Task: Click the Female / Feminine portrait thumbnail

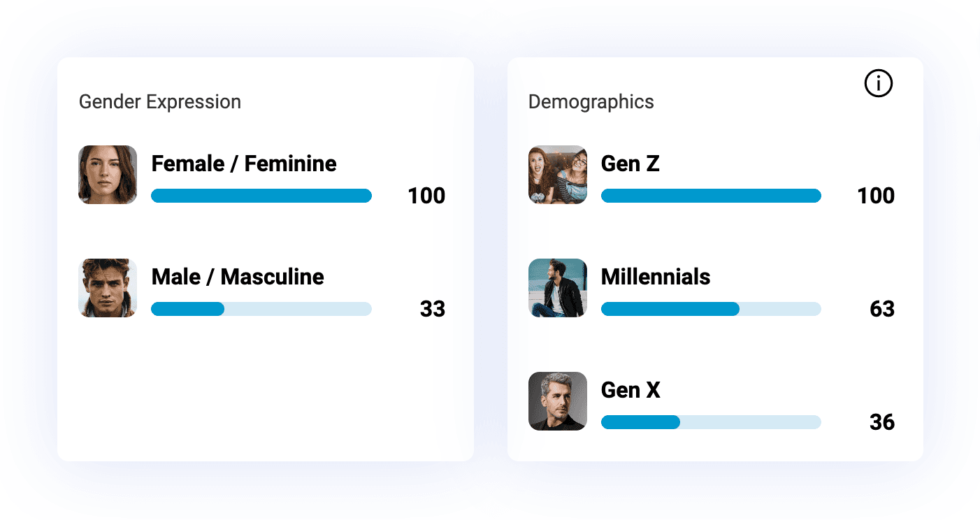Action: (x=108, y=175)
